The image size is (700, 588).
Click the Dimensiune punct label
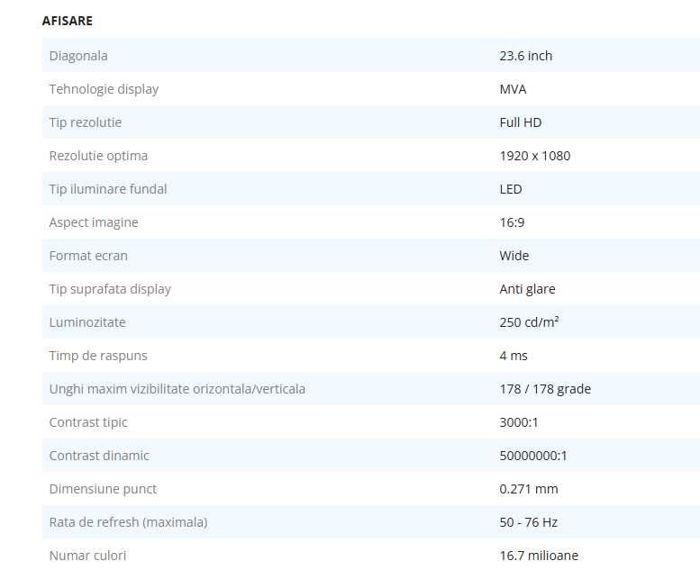tap(103, 489)
